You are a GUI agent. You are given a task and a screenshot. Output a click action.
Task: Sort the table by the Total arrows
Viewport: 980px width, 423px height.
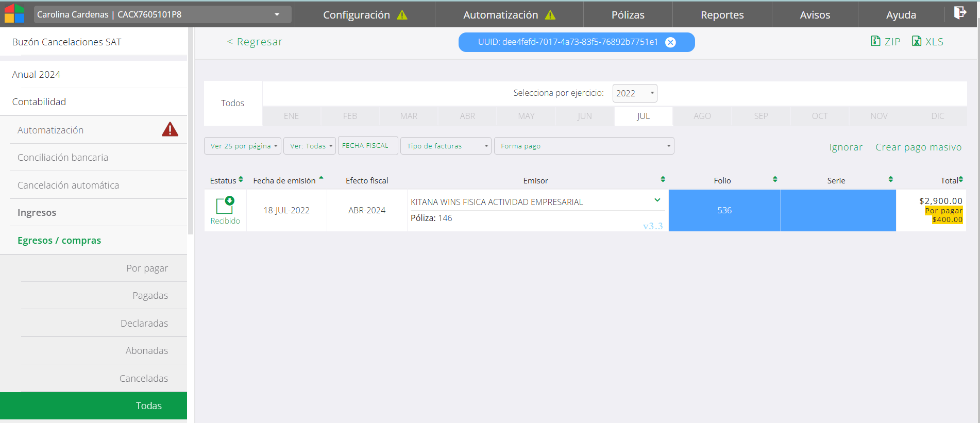click(x=961, y=179)
